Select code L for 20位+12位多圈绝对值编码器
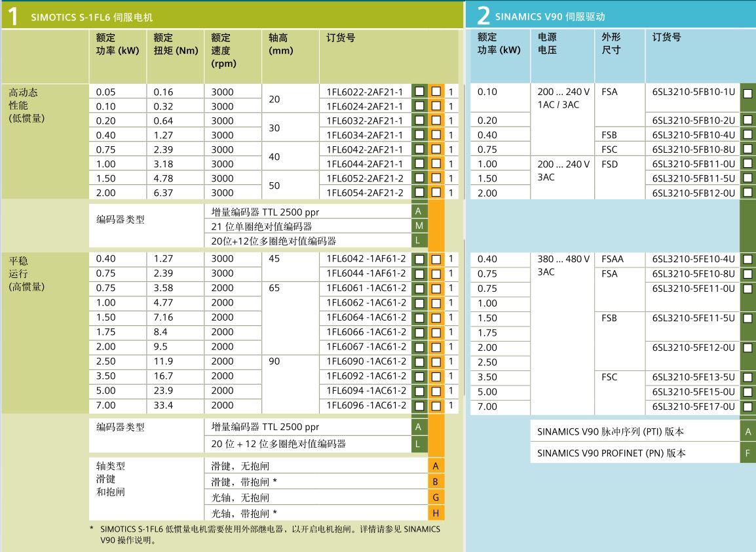Screen dimensions: 756x552 point(419,240)
